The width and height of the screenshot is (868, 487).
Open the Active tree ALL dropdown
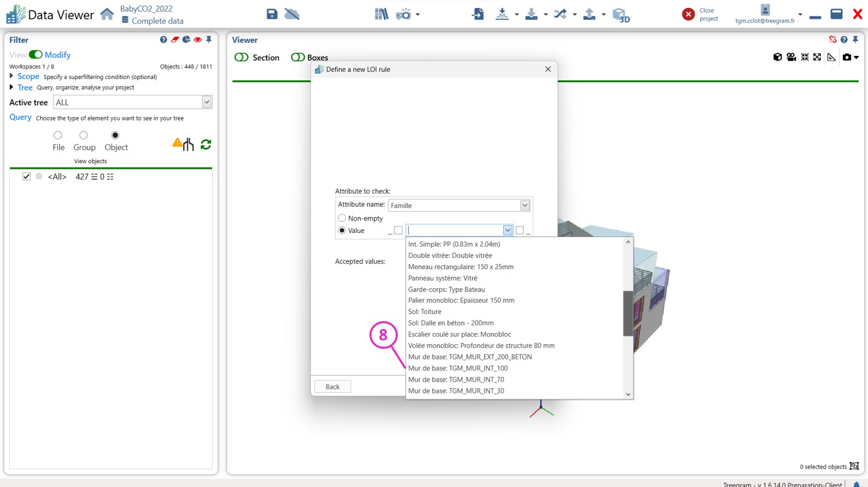[206, 102]
